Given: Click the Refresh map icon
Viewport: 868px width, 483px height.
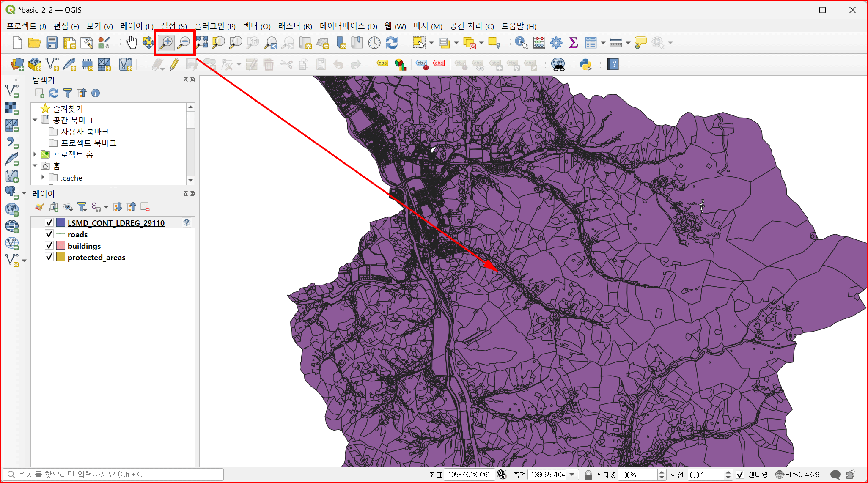Looking at the screenshot, I should [392, 43].
